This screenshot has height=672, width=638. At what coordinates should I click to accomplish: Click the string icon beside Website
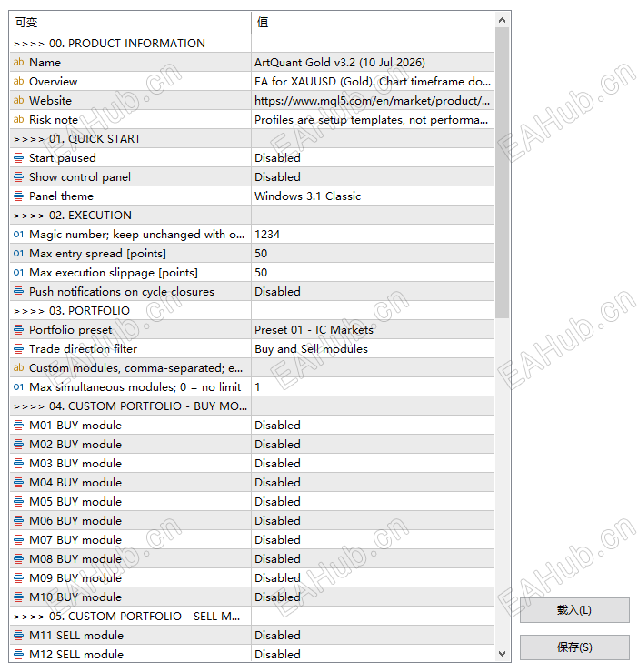tap(18, 100)
